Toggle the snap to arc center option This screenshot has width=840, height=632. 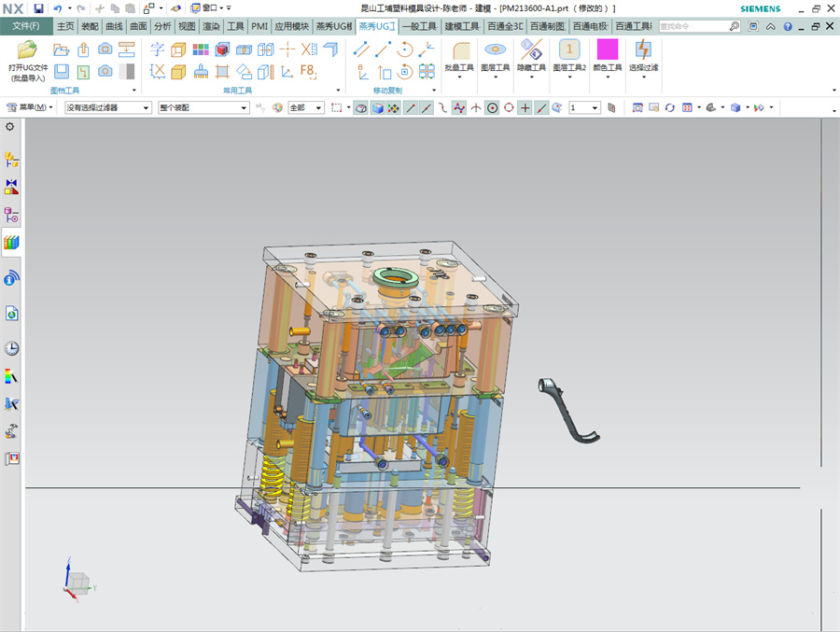tap(492, 108)
